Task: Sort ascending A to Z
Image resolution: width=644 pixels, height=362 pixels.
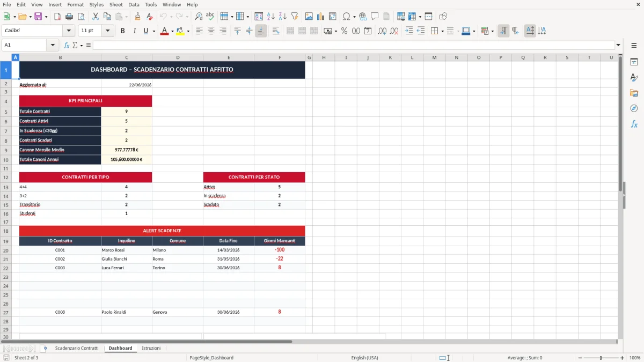Action: click(x=270, y=17)
